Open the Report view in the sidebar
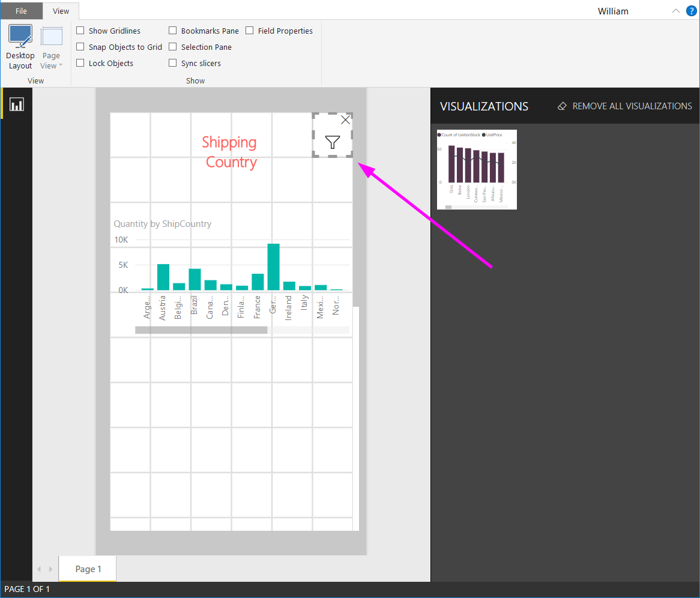Screen dimensions: 700x598 pos(17,104)
